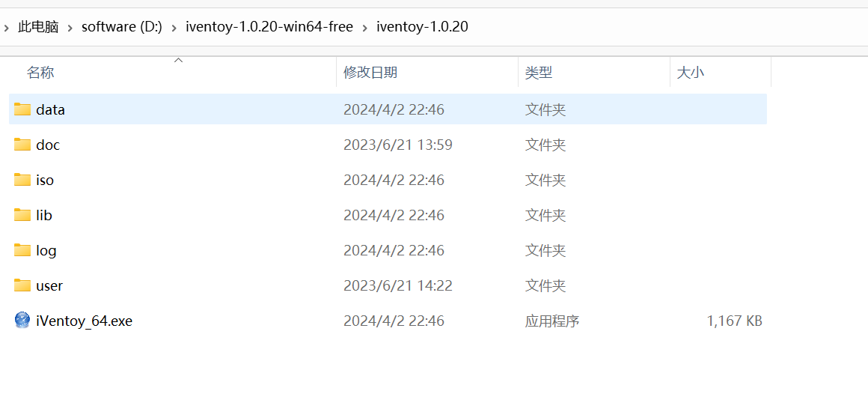
Task: Select the file name "iVentoy_64.exe"
Action: click(84, 321)
